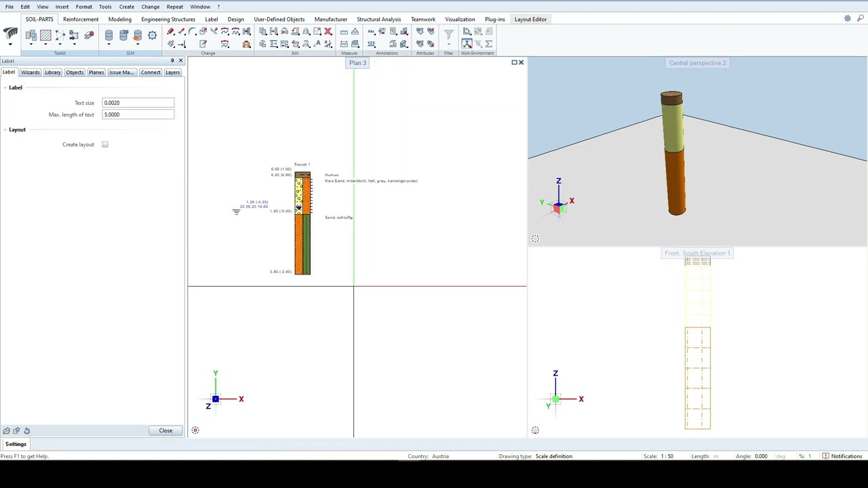
Task: Switch to the Engineering Structures ribbon tab
Action: [168, 19]
